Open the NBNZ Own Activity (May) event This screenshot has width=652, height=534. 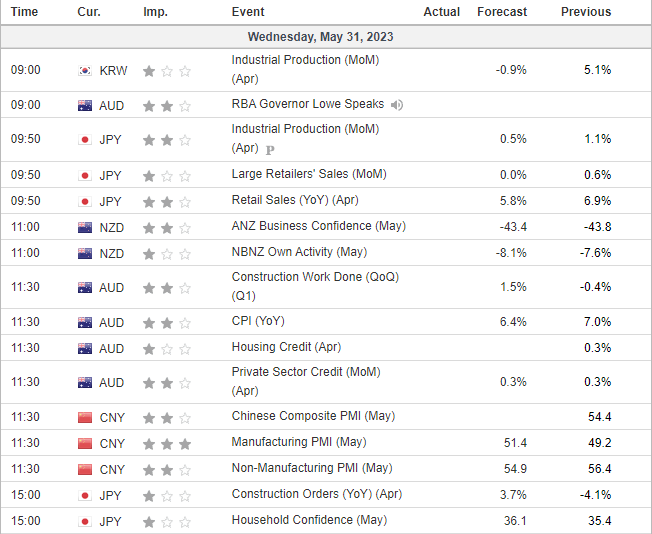tap(299, 252)
